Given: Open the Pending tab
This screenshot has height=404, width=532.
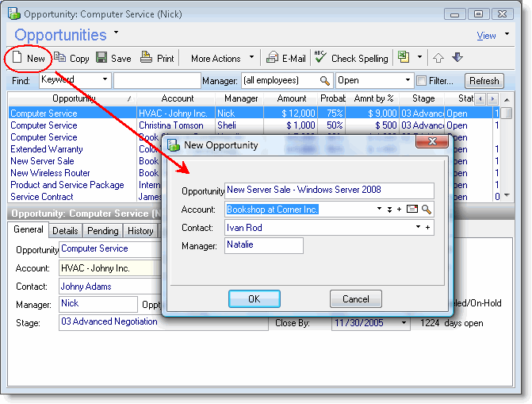Looking at the screenshot, I should coord(102,231).
